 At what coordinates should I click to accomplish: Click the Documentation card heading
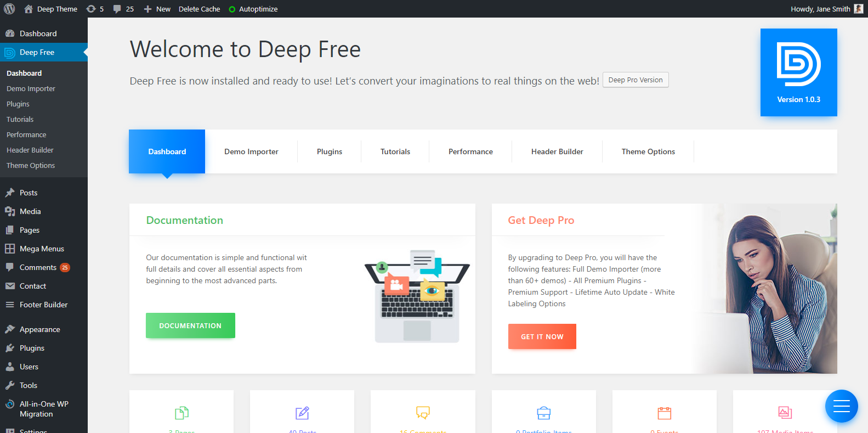point(185,220)
